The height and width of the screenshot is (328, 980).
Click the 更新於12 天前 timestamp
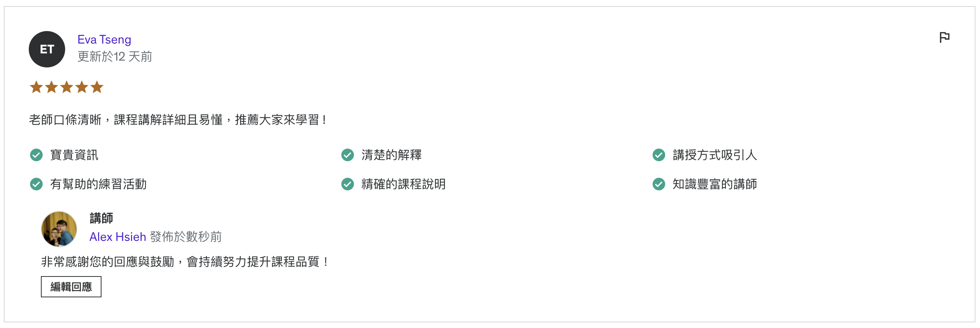pos(114,57)
